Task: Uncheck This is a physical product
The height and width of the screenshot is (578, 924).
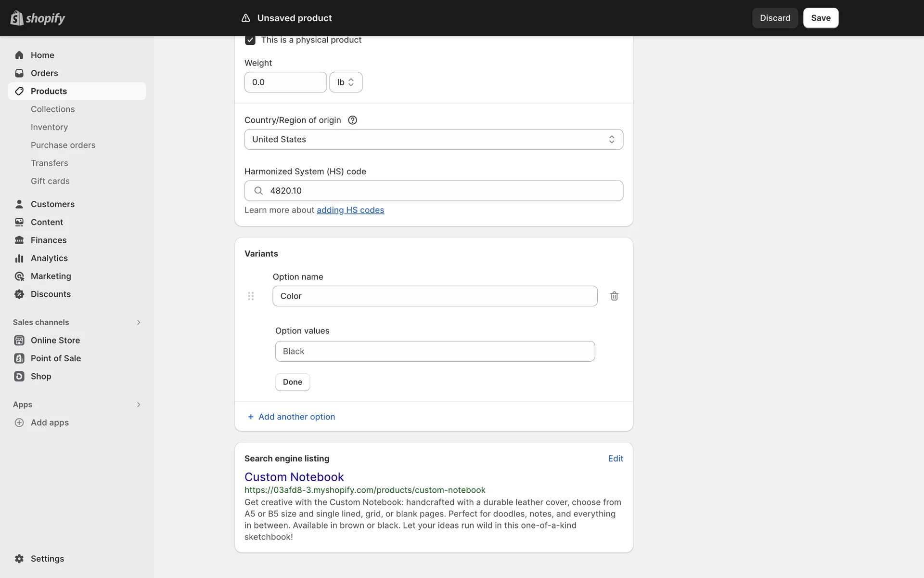Action: 250,40
